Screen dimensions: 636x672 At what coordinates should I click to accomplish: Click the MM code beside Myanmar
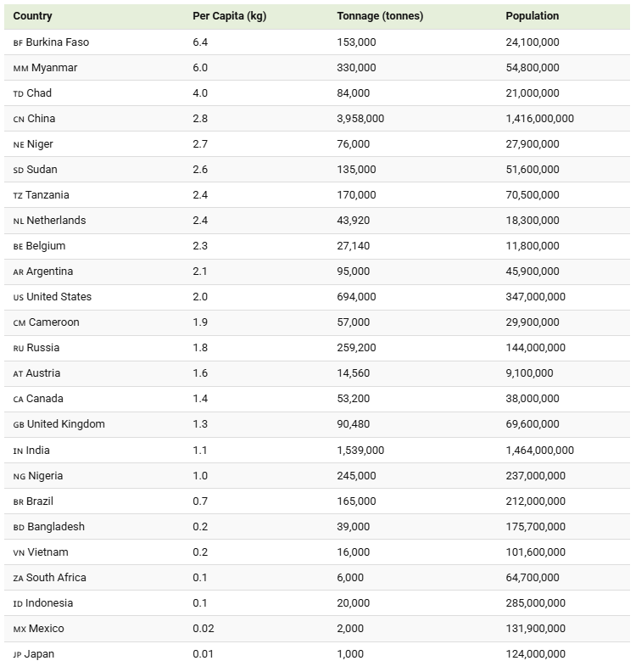click(20, 69)
